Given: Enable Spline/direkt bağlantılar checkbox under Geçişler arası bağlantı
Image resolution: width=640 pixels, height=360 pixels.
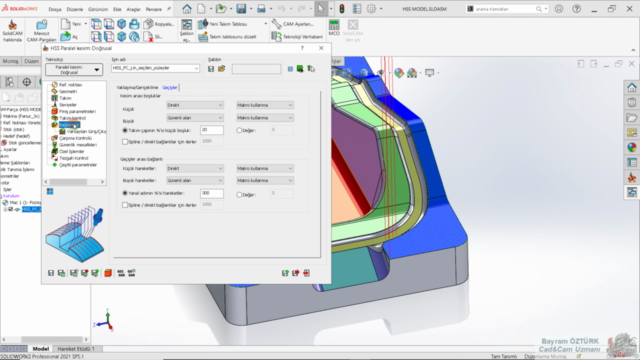Looking at the screenshot, I should pos(125,205).
